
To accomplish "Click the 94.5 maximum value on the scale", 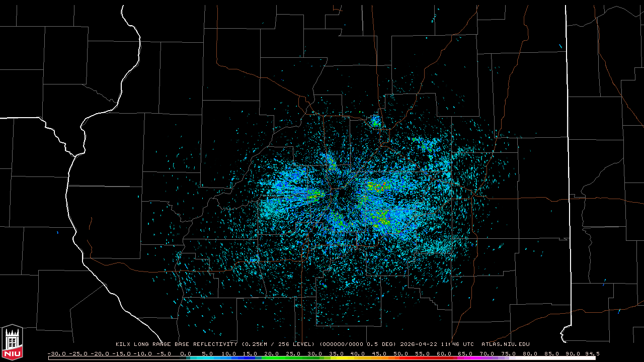I will click(592, 353).
